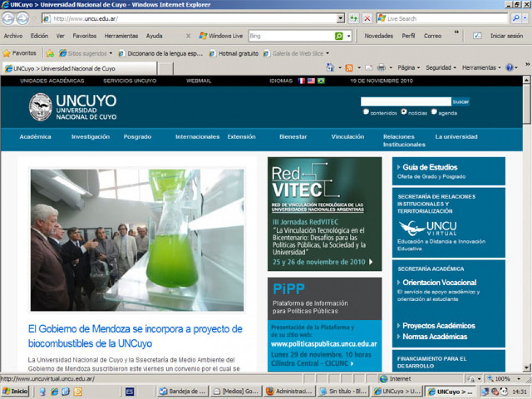
Task: Click the add to favorites bar star icon
Action: (x=50, y=53)
